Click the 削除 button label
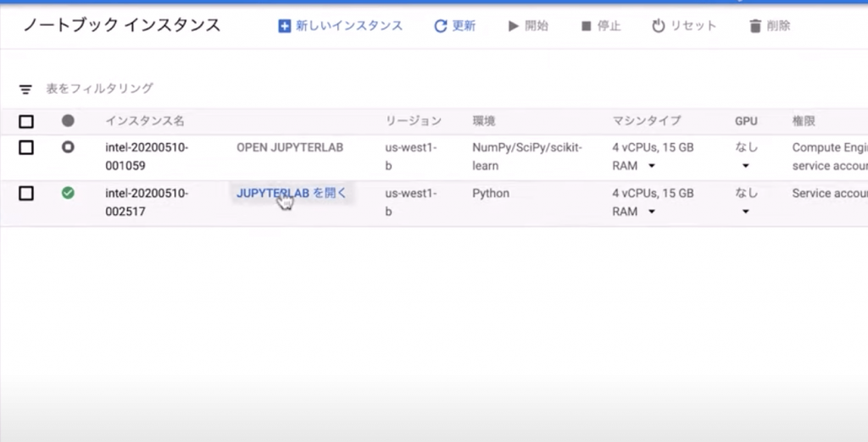Screen dimensions: 868x442 778,26
